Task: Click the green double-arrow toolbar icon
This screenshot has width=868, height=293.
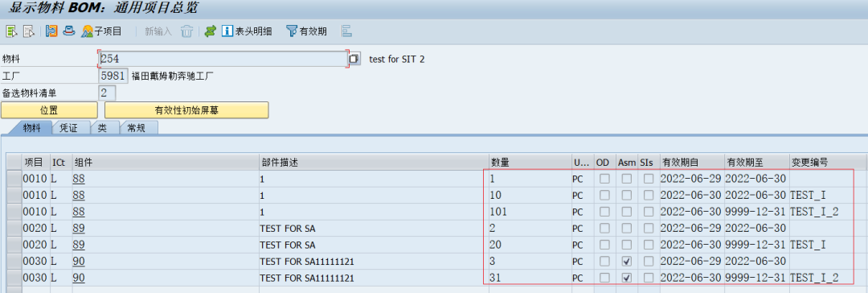Action: (x=210, y=31)
